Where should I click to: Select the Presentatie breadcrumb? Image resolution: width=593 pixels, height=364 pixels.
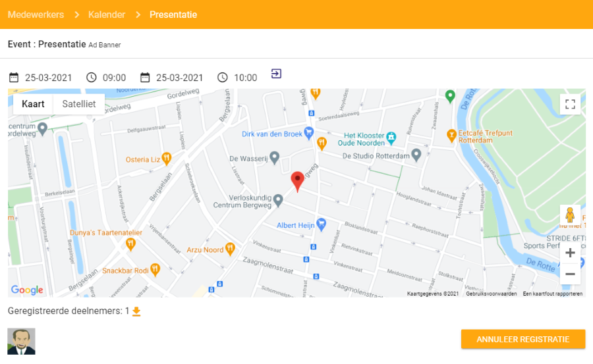coord(173,14)
